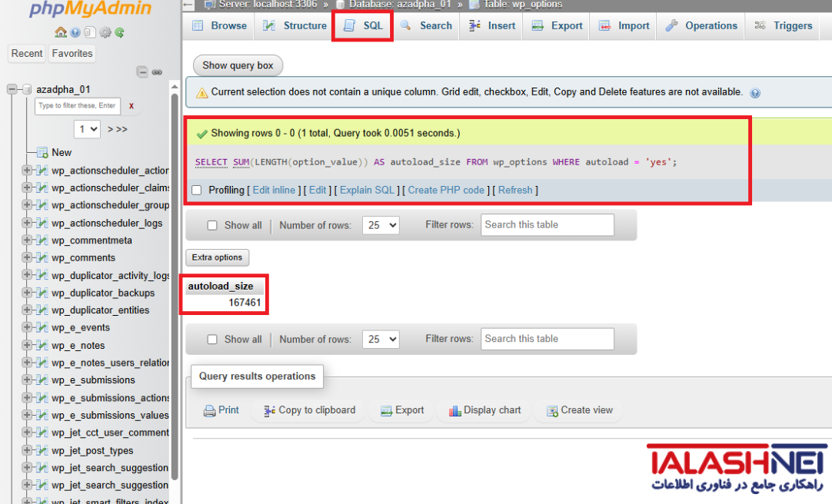The width and height of the screenshot is (832, 504).
Task: Open the SQL tab
Action: [363, 25]
